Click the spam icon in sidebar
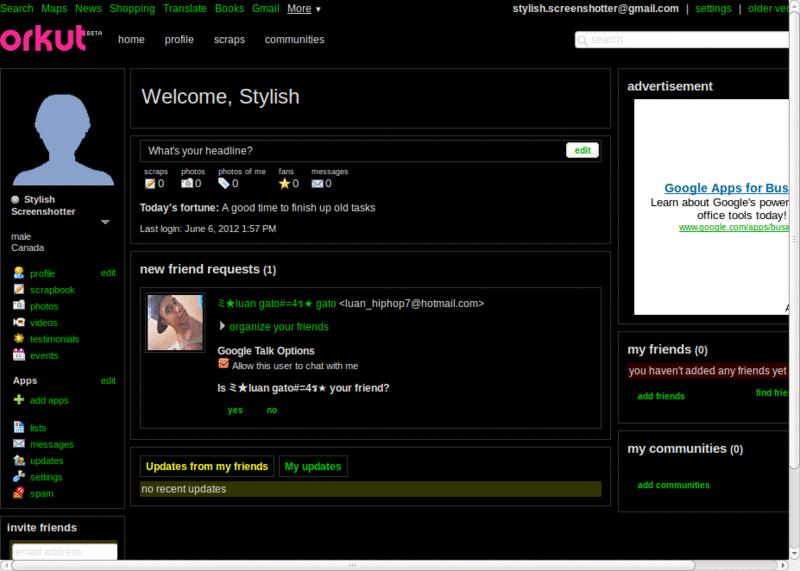 (x=19, y=492)
